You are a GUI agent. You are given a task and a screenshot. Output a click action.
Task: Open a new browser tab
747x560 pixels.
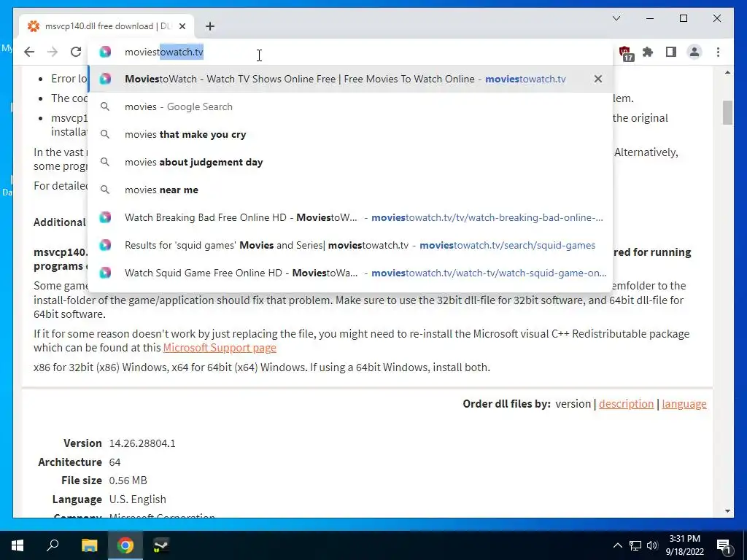pos(209,26)
